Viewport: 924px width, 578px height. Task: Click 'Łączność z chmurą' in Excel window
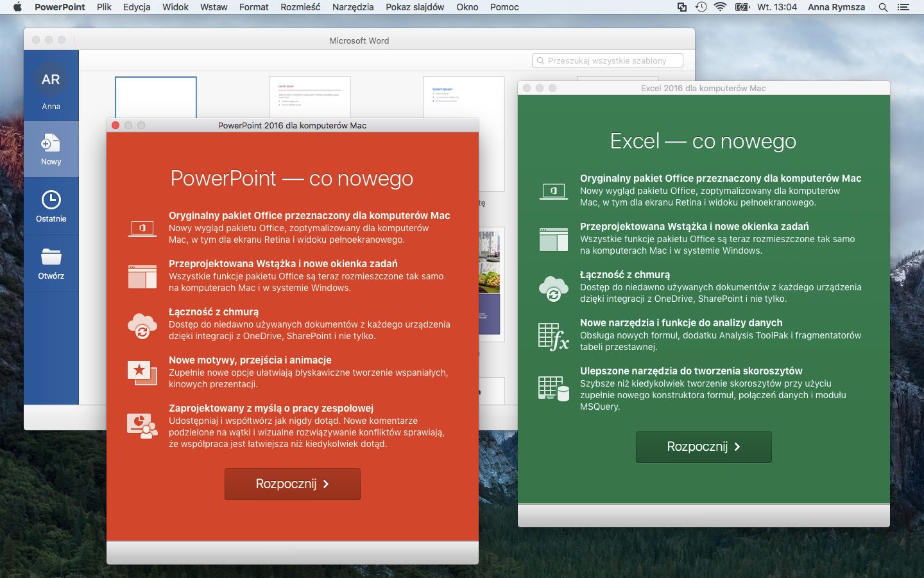click(625, 275)
